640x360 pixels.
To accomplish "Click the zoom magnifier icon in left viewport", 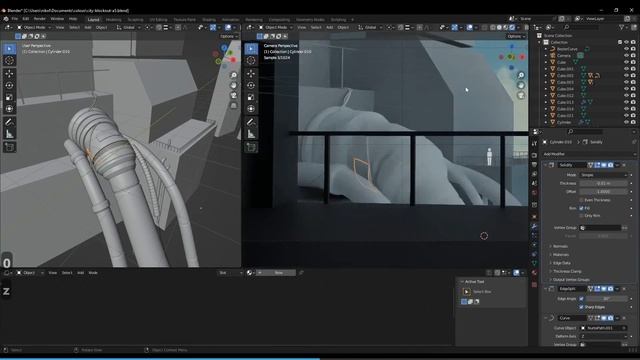I will point(233,76).
